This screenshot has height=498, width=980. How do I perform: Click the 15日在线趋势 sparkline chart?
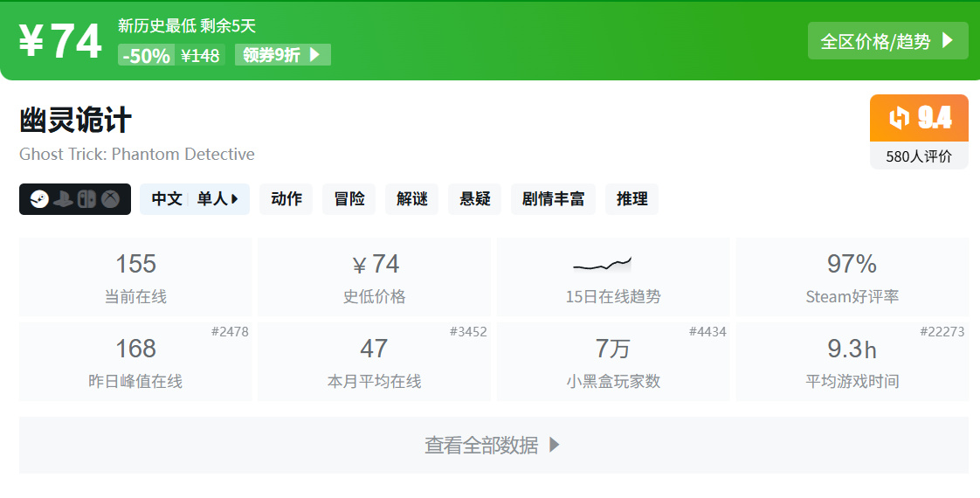click(602, 265)
